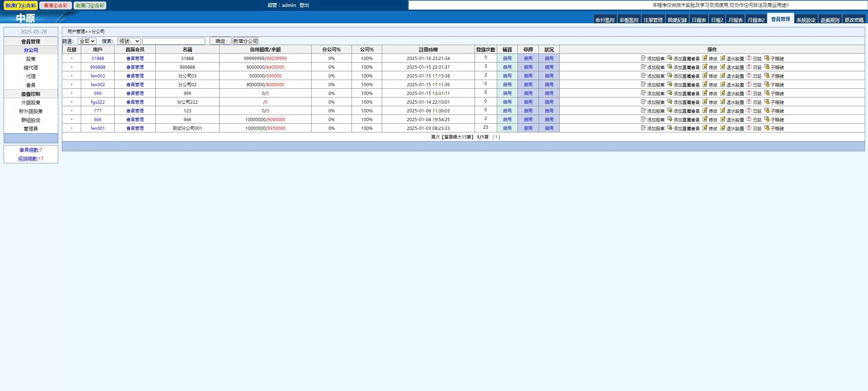868x391 pixels.
Task: Select 總代理 in the left sidebar
Action: tap(31, 68)
